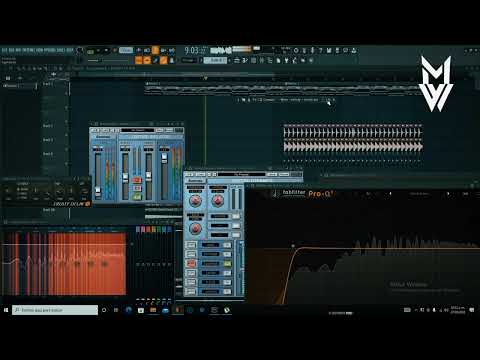Adjust the second fader in the Waves fader plugin

[125, 177]
